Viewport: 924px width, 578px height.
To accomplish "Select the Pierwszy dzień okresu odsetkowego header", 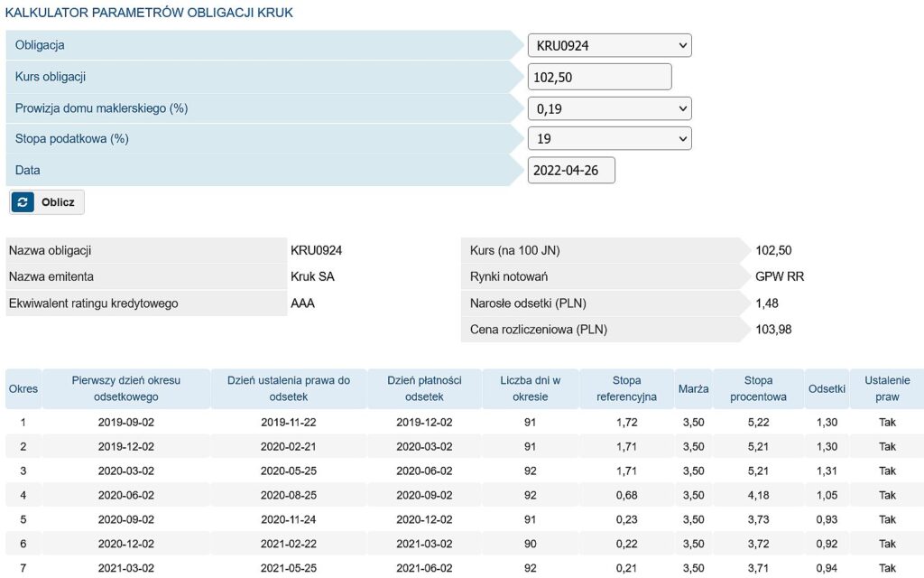I will click(x=126, y=389).
